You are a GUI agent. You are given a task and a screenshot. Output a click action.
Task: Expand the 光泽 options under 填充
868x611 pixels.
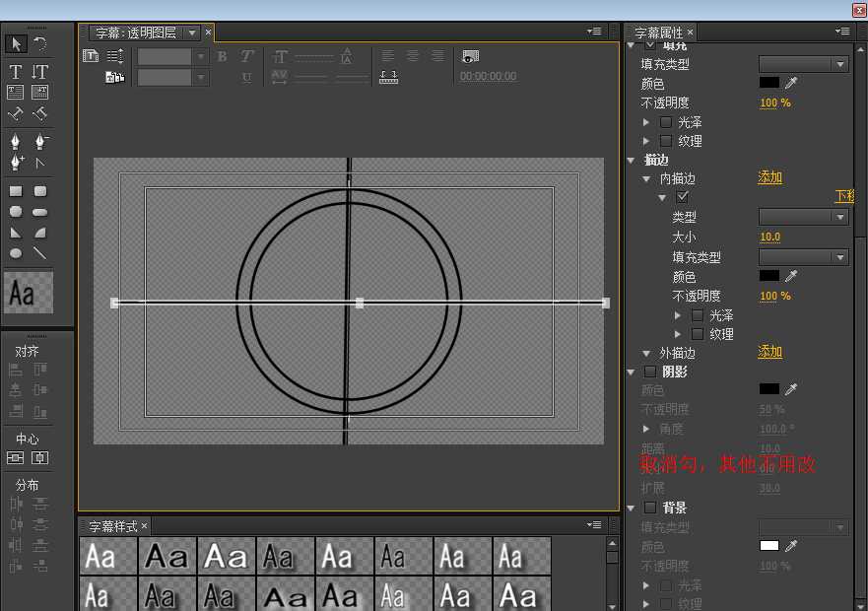(646, 122)
